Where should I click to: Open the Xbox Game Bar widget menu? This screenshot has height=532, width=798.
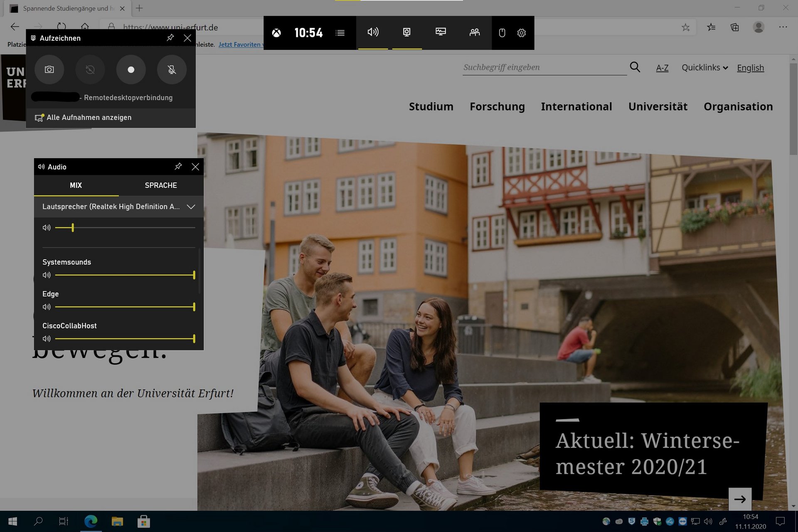(x=340, y=33)
